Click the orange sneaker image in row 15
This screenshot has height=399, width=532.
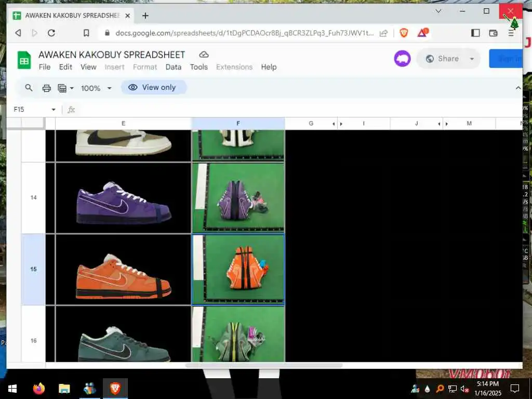click(x=124, y=276)
